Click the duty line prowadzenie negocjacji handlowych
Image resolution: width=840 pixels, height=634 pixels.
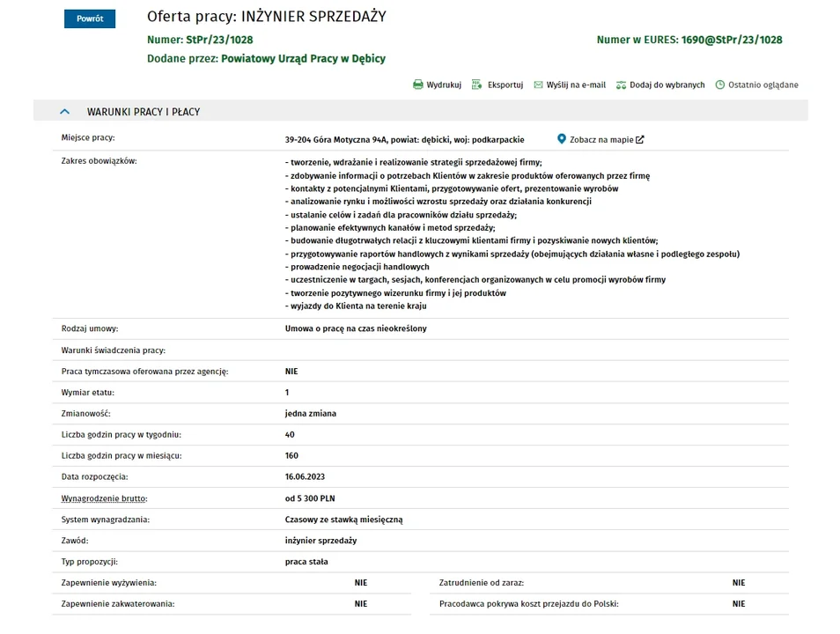357,267
